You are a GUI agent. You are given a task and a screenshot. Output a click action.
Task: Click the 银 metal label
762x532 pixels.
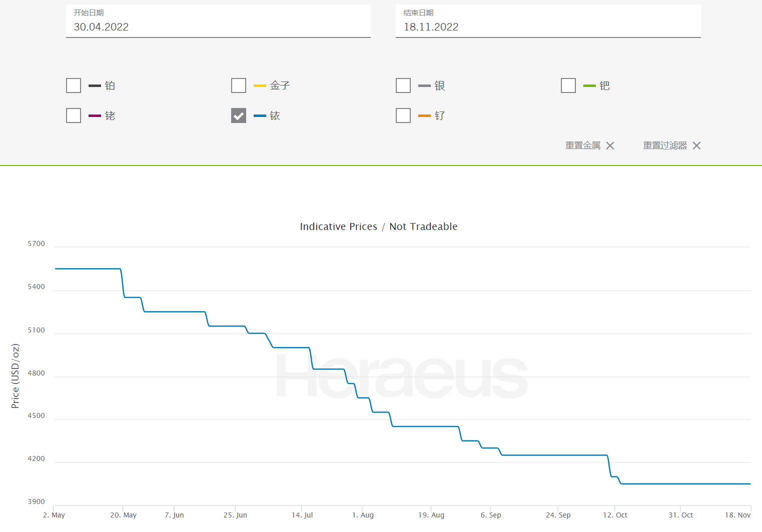440,85
